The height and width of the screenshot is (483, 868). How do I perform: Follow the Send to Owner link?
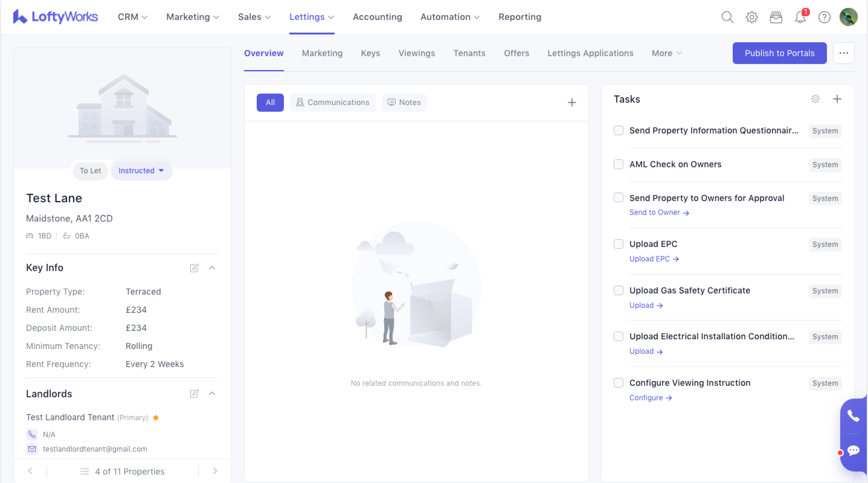tap(659, 213)
